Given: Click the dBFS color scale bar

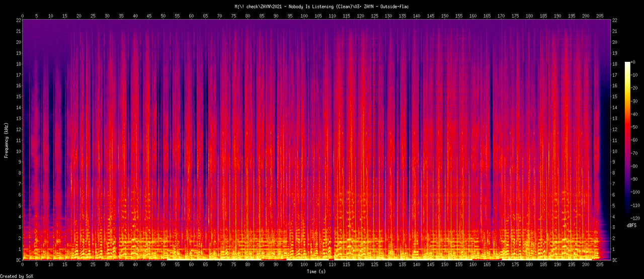Looking at the screenshot, I should point(627,140).
